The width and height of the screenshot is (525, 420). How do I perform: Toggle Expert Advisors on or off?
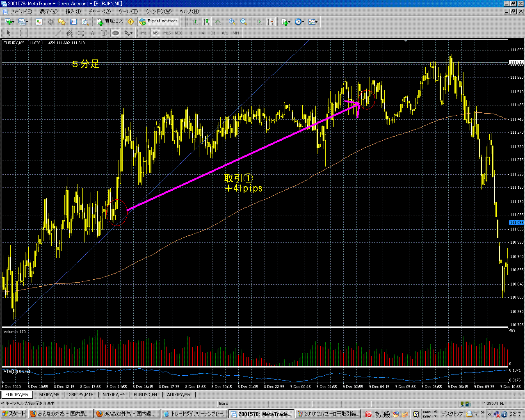159,21
